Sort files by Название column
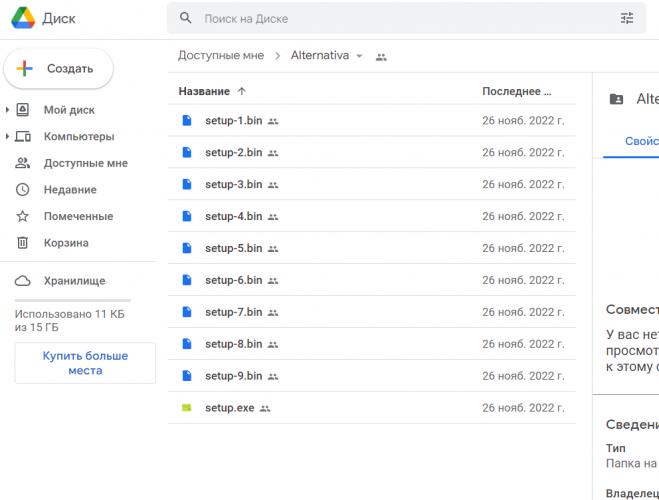 (204, 91)
